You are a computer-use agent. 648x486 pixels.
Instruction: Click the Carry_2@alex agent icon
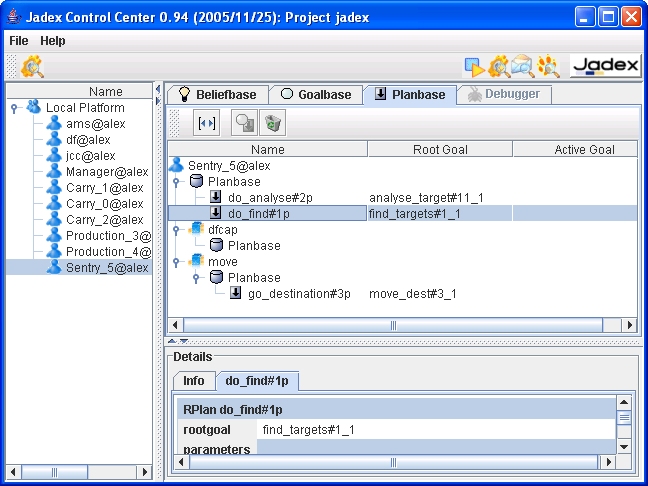coord(54,219)
